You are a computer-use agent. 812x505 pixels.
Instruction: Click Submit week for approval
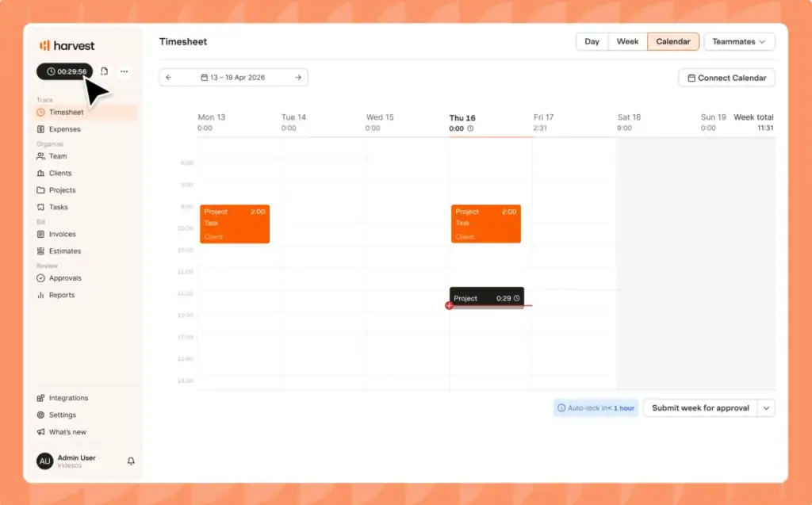pyautogui.click(x=700, y=408)
